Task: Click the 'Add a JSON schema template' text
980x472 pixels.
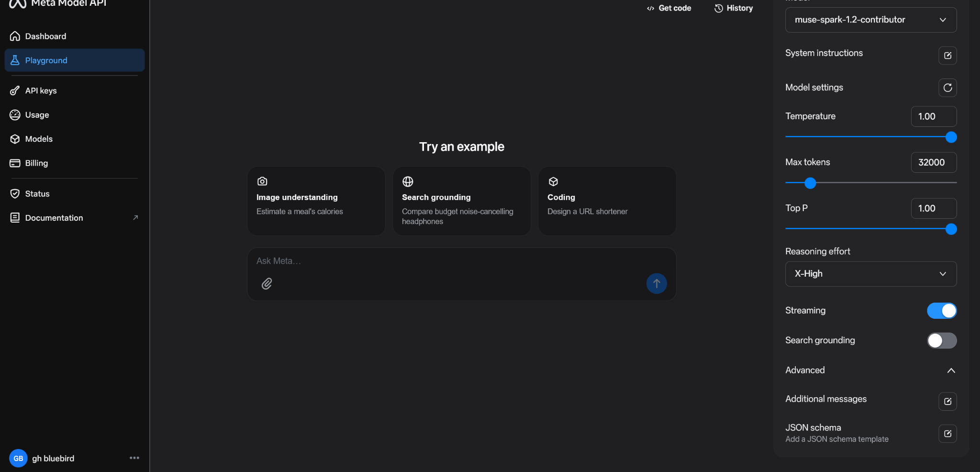Action: point(837,439)
